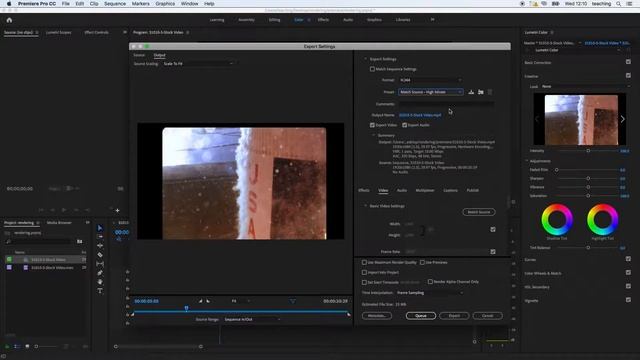Toggle Frame Rate match source checkbox
The width and height of the screenshot is (640, 360).
pos(493,252)
